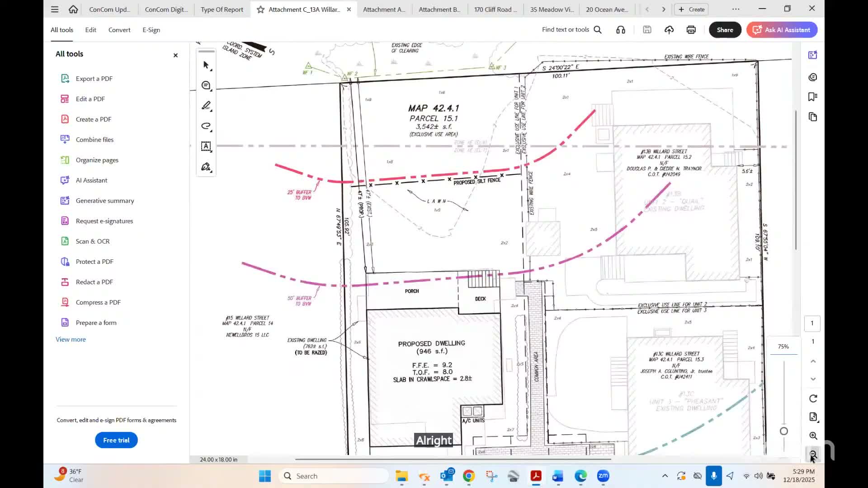Select the Add text box tool
Viewport: 868px width, 488px height.
click(206, 146)
